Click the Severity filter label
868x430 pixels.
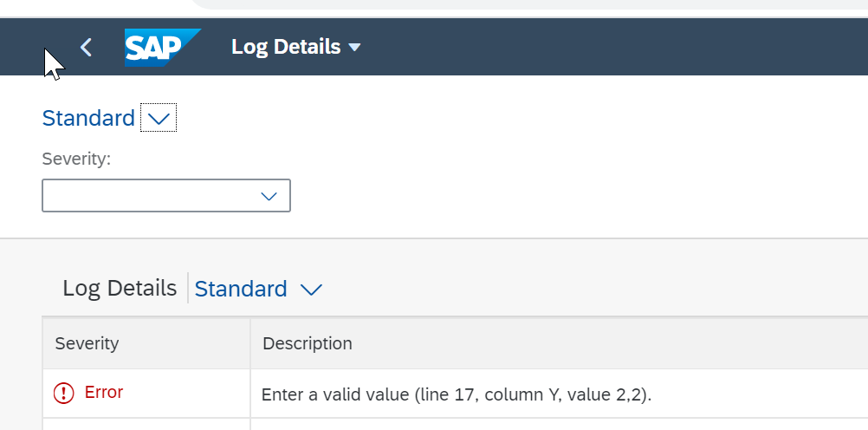coord(76,159)
